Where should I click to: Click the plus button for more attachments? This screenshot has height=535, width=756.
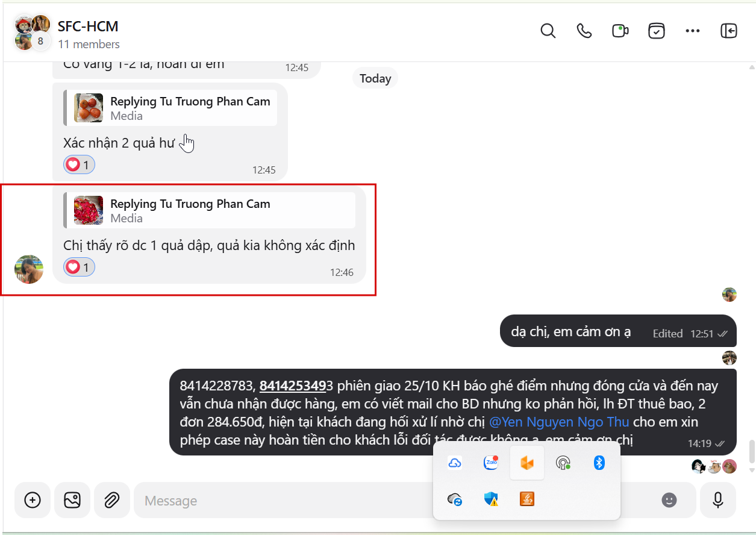point(32,500)
